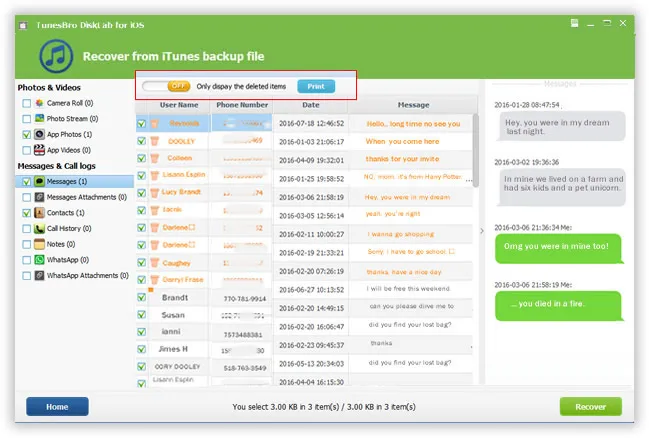649x438 pixels.
Task: Sort by Date column header
Action: [310, 105]
